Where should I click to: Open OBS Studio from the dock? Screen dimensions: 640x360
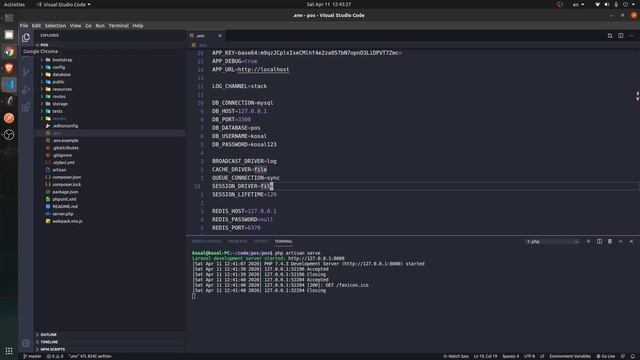9,135
